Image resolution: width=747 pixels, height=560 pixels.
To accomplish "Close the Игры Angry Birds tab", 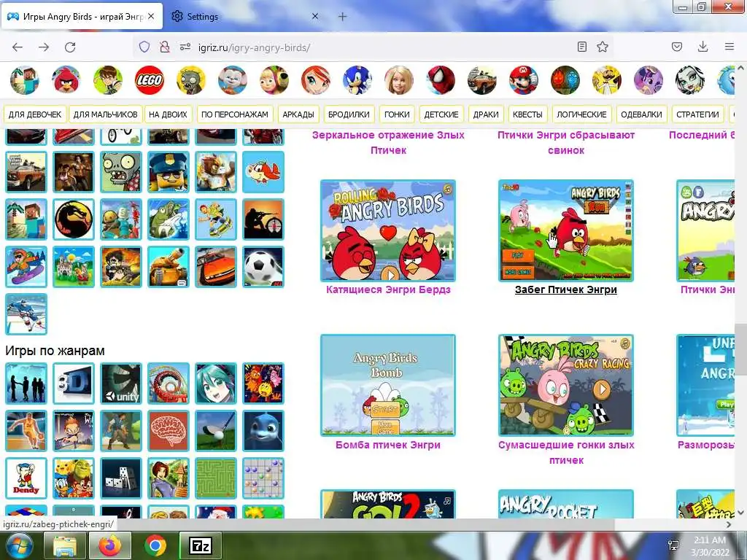I will pos(151,16).
